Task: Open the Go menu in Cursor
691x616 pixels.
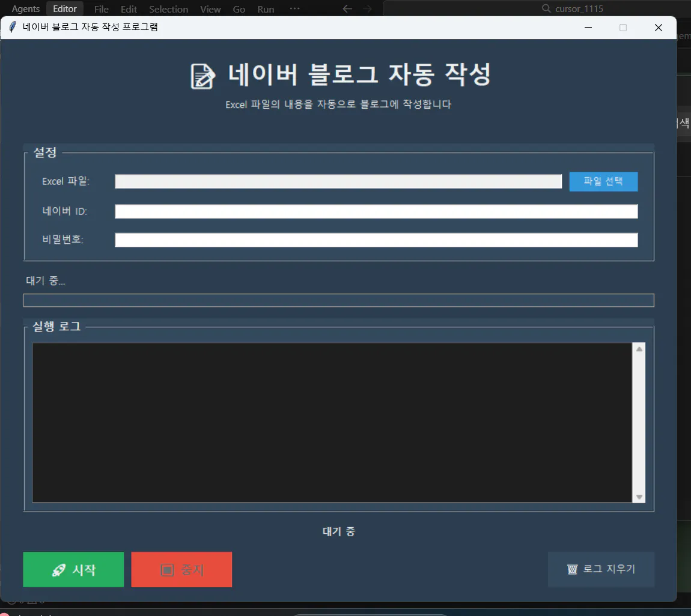Action: (x=239, y=9)
